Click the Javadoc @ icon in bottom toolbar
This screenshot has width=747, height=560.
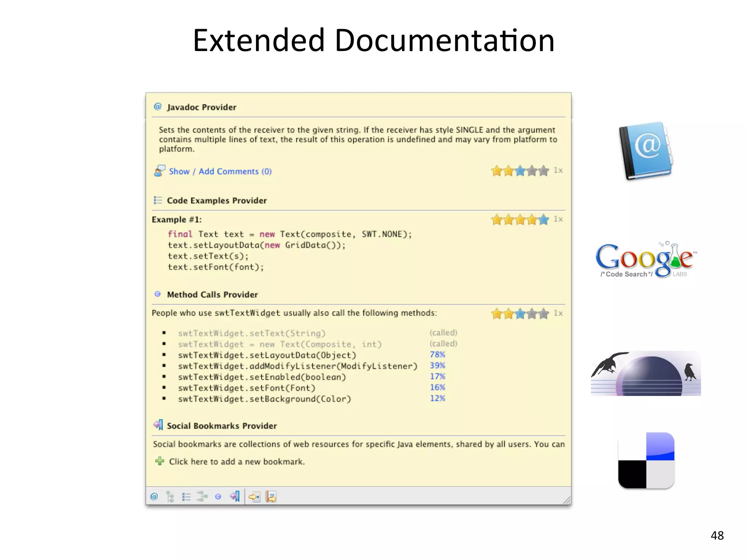coord(154,497)
